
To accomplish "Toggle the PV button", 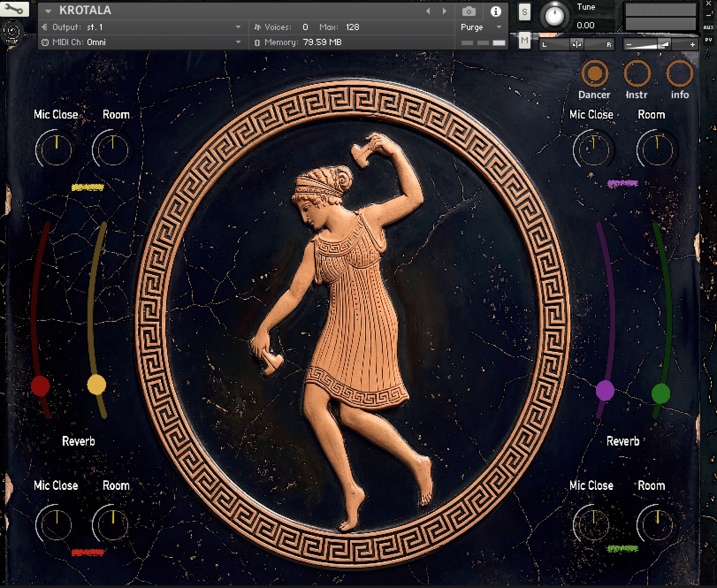I will [x=708, y=39].
